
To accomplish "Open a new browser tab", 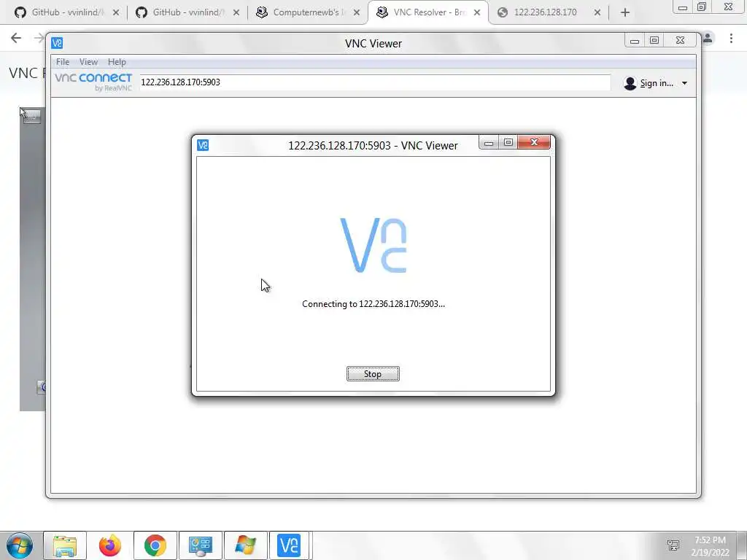I will 625,13.
